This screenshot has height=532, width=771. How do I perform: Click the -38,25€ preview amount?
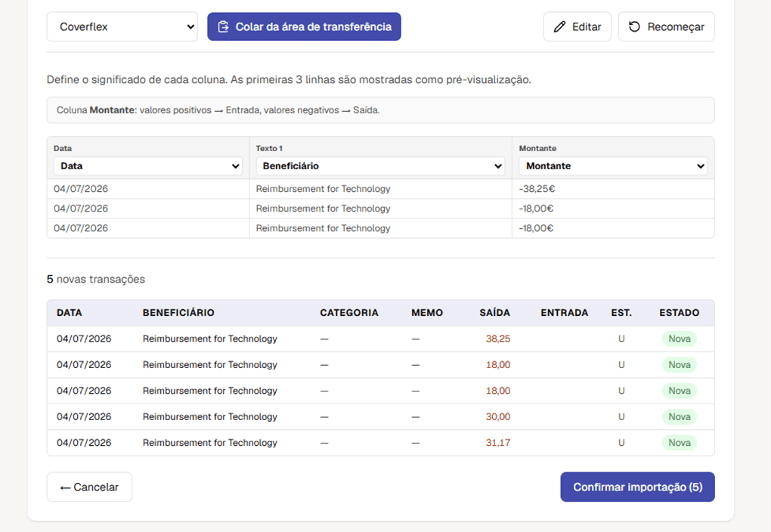pos(537,189)
